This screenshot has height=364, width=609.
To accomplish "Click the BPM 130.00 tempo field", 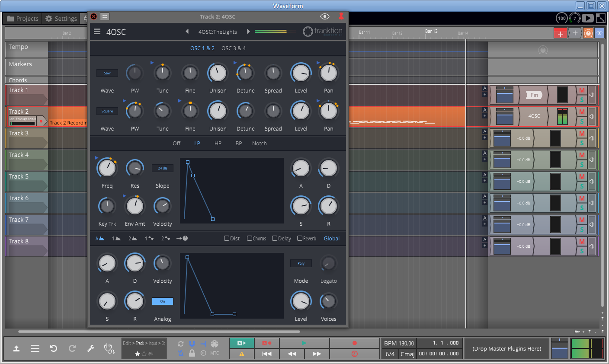I will (399, 343).
